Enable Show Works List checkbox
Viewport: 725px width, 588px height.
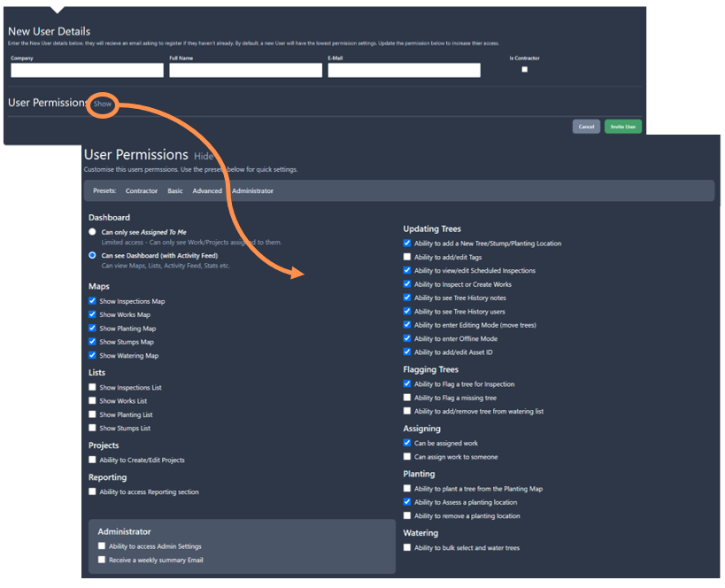click(93, 401)
